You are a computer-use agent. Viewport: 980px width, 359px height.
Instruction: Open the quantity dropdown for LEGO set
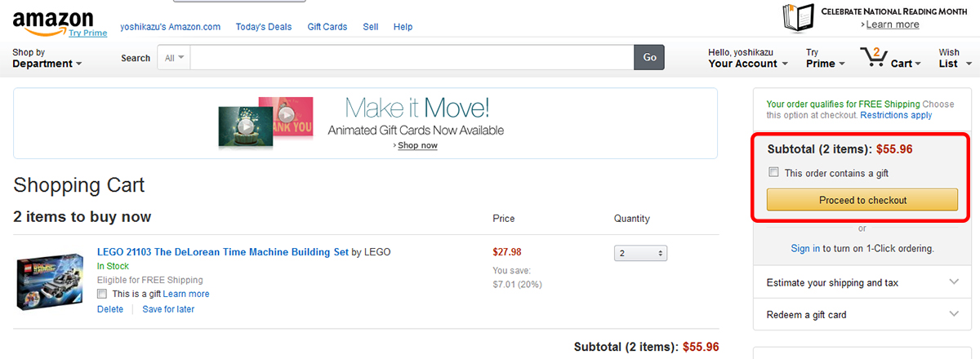pos(641,253)
